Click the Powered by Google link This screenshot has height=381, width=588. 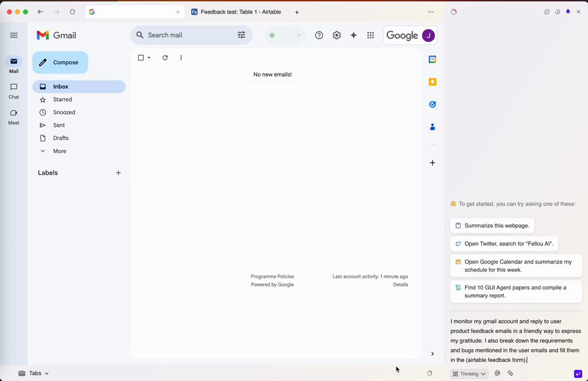point(272,285)
